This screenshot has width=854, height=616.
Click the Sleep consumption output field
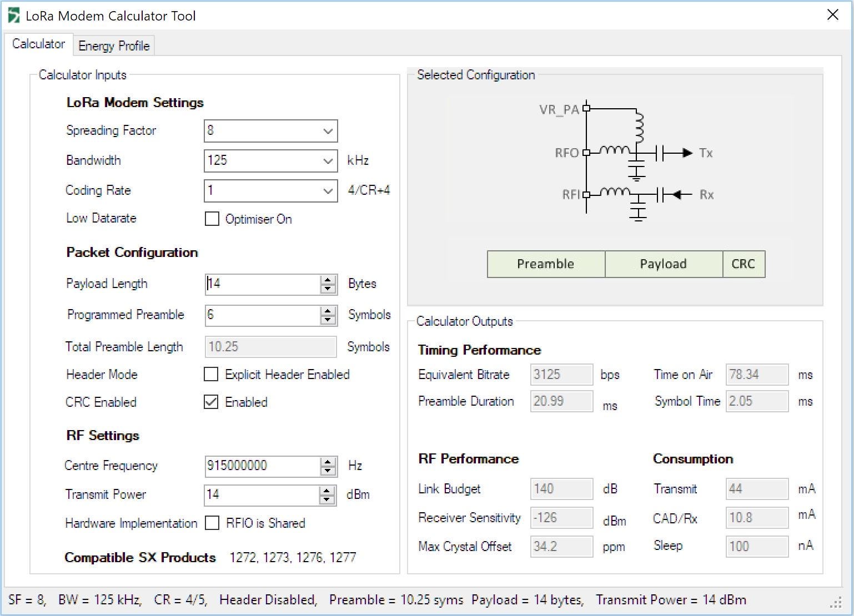click(x=757, y=547)
